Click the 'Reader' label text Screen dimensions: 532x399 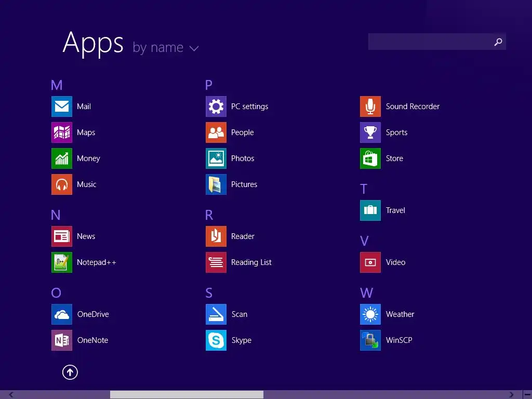243,236
